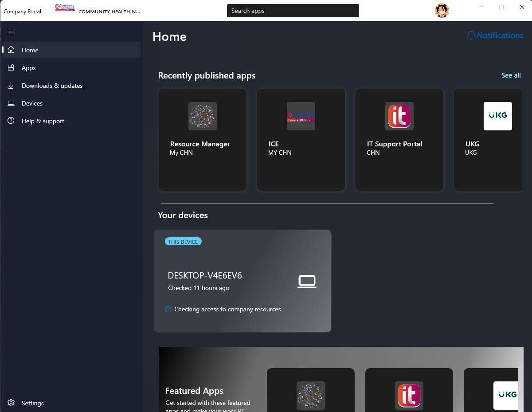Click 'CHN' publisher under IT Support Portal

click(x=373, y=153)
